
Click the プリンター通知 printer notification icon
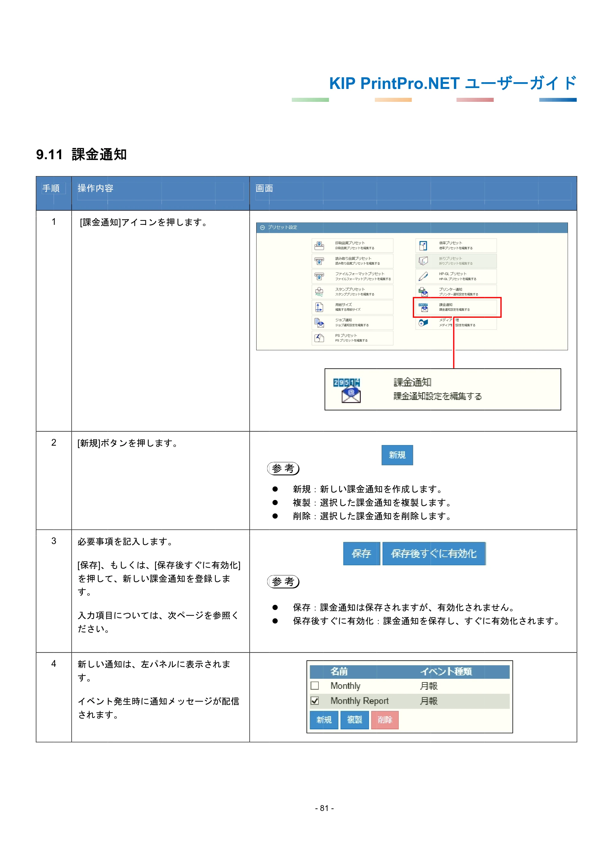(x=423, y=292)
